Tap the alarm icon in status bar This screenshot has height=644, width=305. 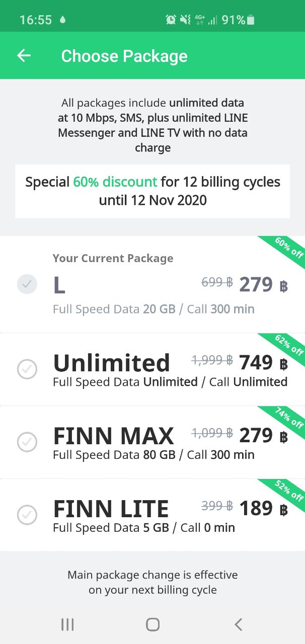click(171, 20)
